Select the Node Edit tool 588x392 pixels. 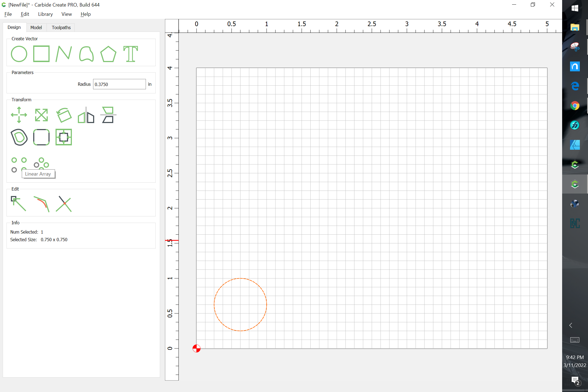click(19, 204)
